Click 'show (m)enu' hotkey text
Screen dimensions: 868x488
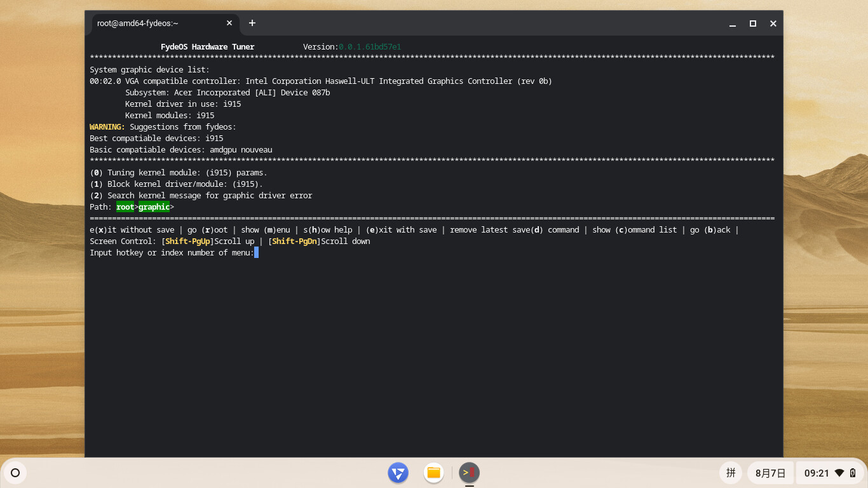266,230
